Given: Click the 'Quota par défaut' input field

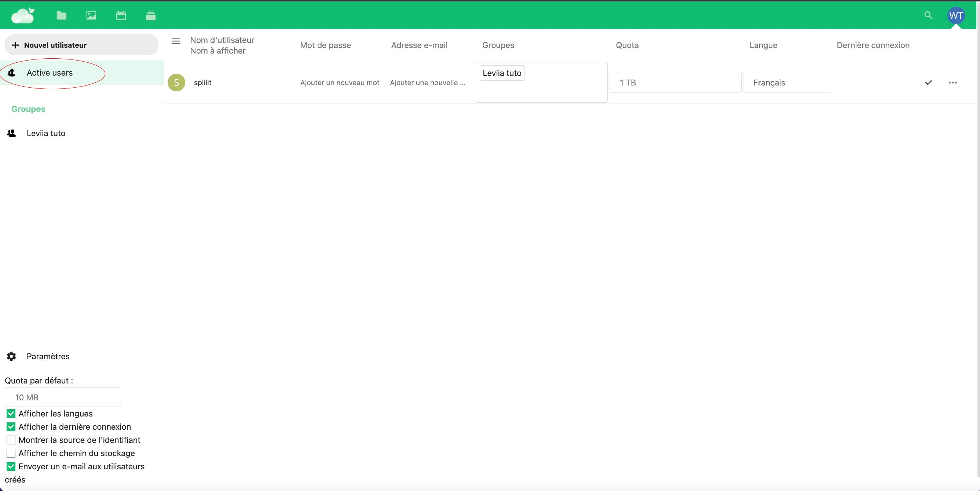Looking at the screenshot, I should point(63,397).
